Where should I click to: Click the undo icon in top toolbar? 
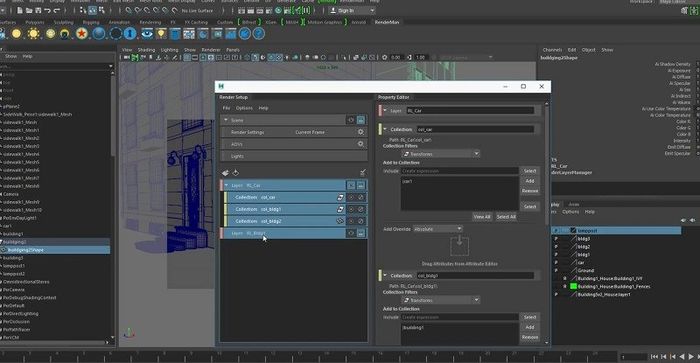pos(48,10)
